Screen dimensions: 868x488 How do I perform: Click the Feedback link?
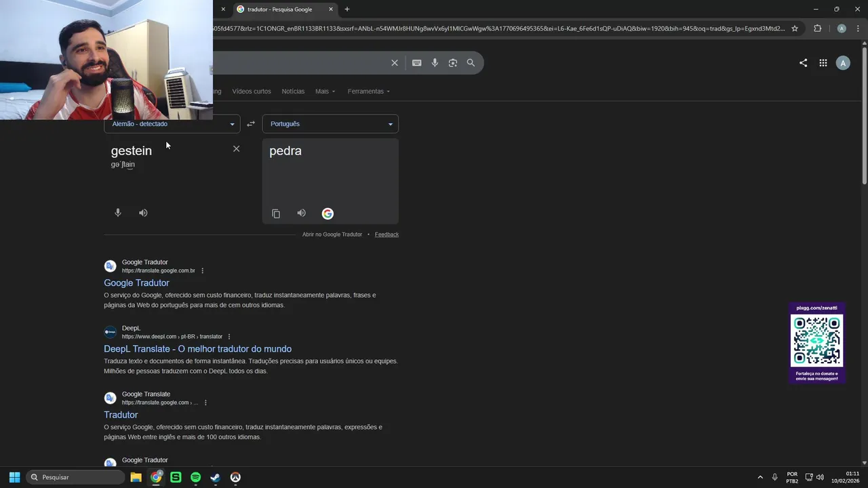[x=387, y=235]
